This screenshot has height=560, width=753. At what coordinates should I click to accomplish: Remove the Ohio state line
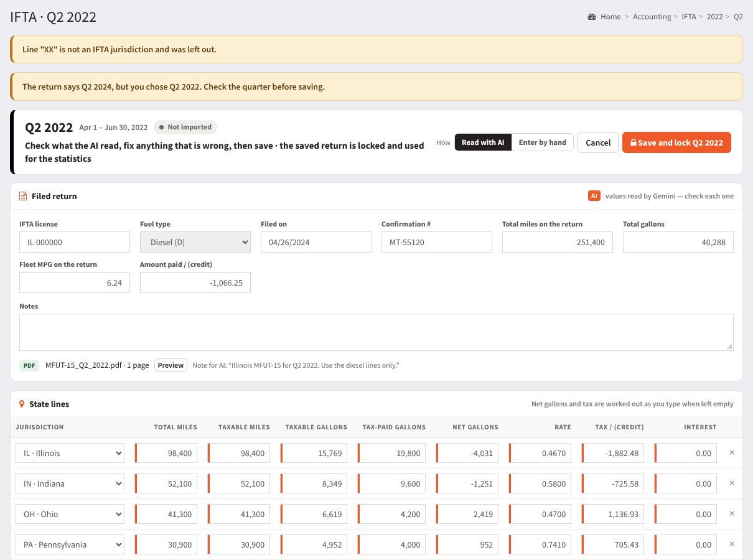[x=732, y=514]
